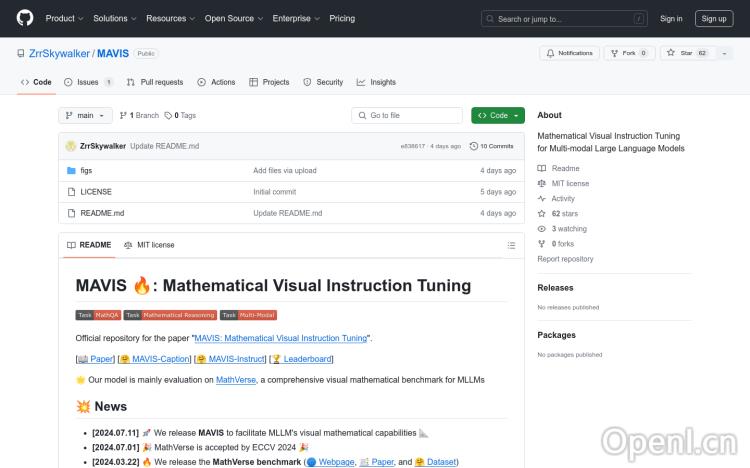Open the figs folder
This screenshot has height=468, width=750.
(x=86, y=170)
